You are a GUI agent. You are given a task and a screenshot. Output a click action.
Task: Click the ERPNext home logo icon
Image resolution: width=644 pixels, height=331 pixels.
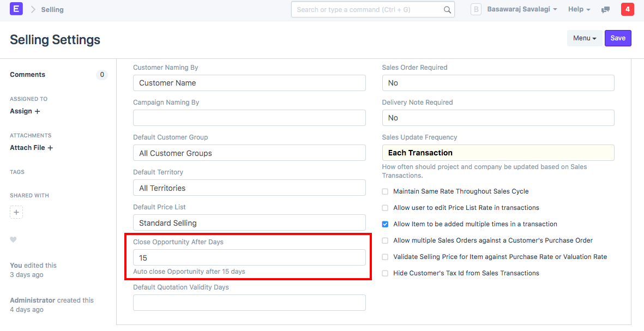[16, 9]
